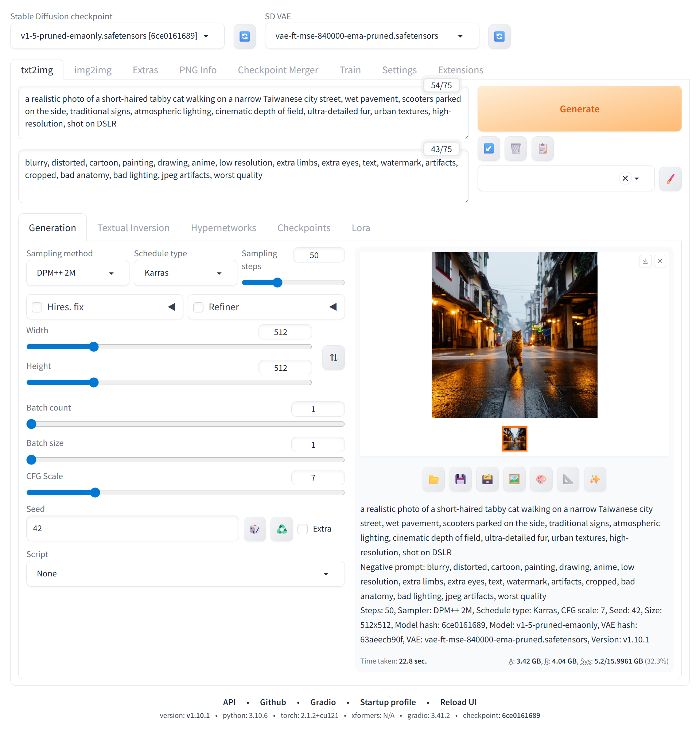Image resolution: width=700 pixels, height=731 pixels.
Task: Download the generated image from the gallery
Action: 645,261
